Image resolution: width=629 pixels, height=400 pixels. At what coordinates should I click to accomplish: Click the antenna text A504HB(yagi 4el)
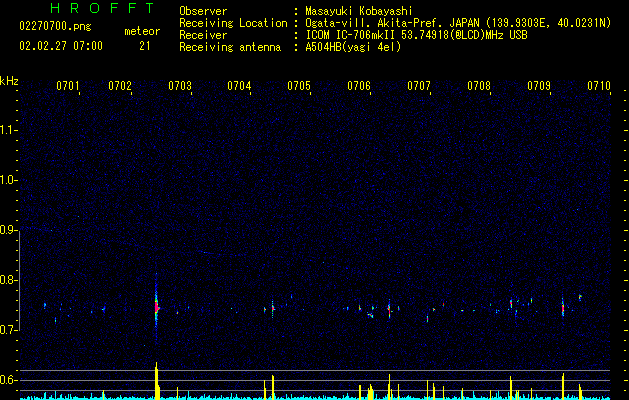(x=353, y=47)
